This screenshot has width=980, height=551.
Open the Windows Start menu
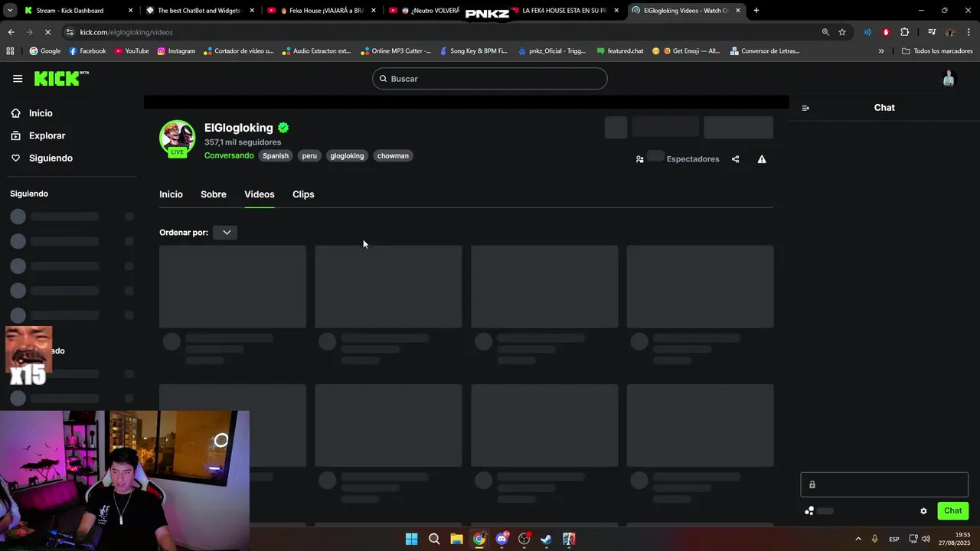(411, 539)
